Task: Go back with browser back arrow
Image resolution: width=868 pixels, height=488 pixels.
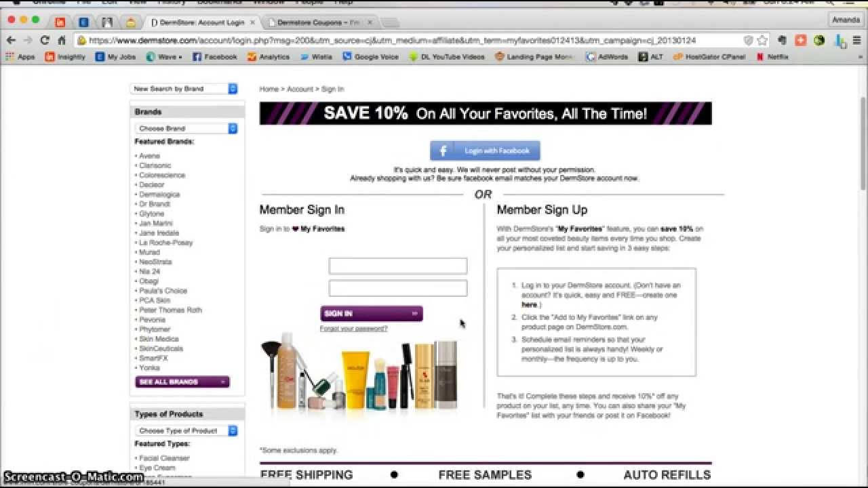Action: pos(12,40)
